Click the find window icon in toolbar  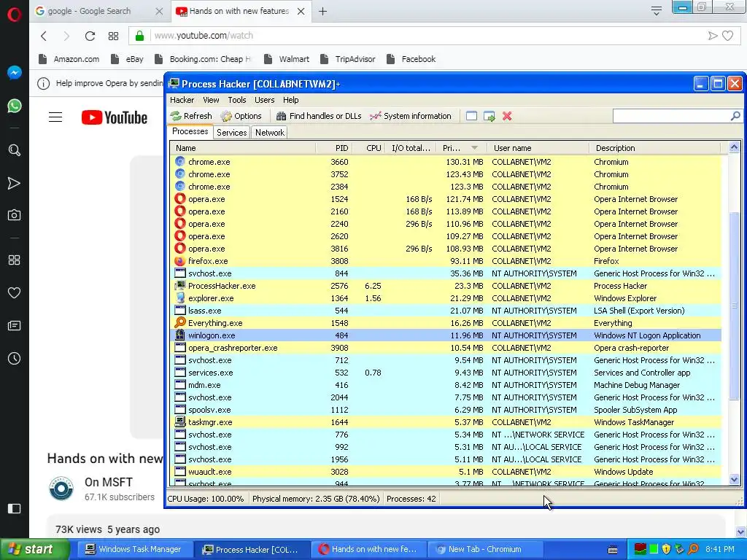[471, 116]
